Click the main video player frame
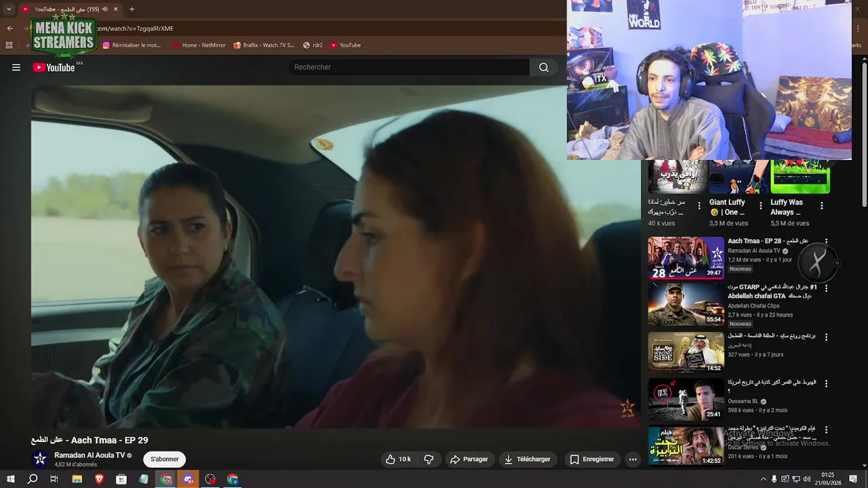This screenshot has width=868, height=488. (336, 256)
